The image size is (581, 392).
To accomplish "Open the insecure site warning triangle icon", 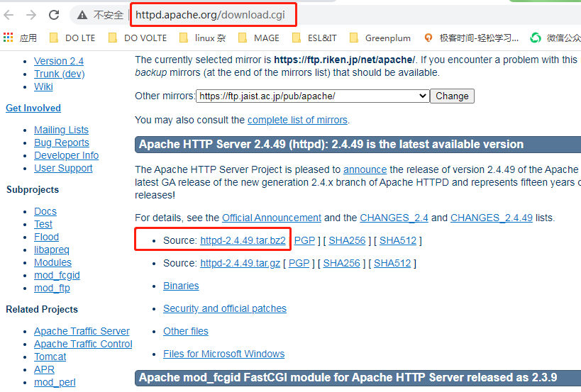I will tap(82, 15).
